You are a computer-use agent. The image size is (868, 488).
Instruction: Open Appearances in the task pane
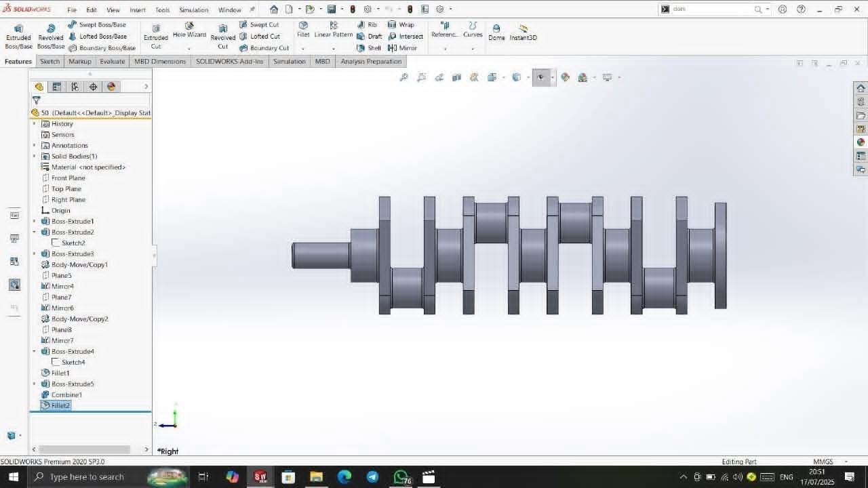pos(861,142)
